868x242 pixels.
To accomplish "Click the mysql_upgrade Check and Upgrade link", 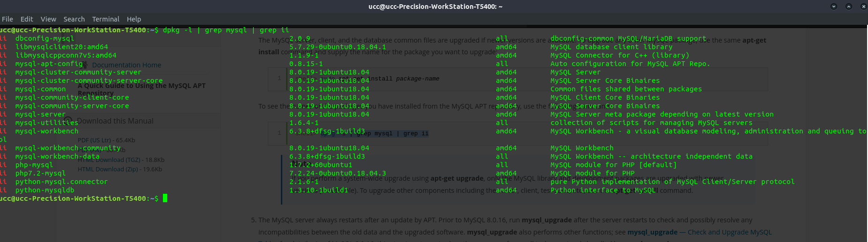I will [x=699, y=232].
